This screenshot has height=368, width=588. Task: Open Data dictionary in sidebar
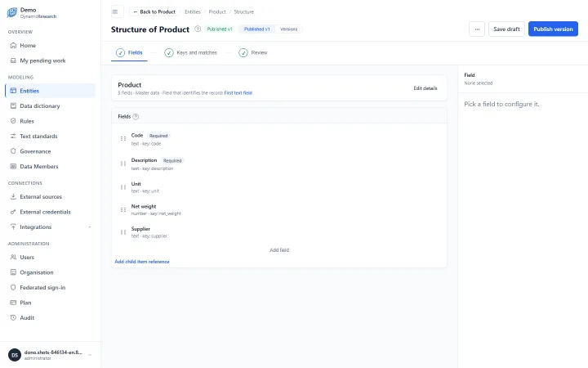[51, 105]
